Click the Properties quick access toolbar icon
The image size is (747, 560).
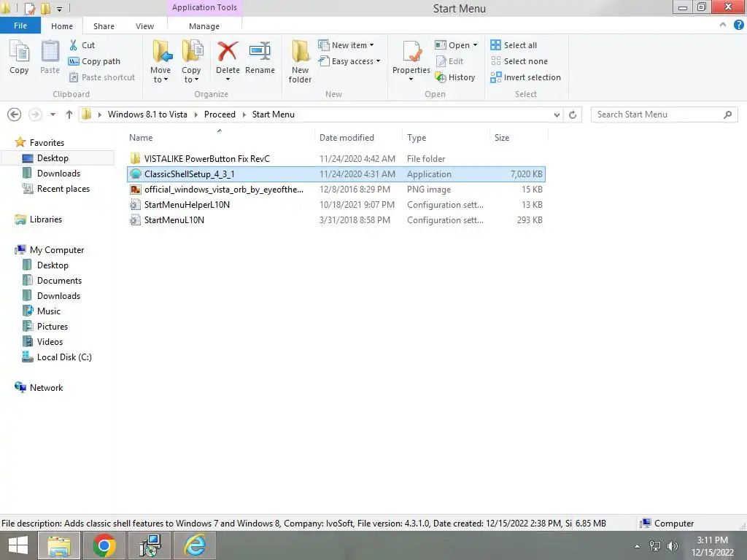click(29, 8)
